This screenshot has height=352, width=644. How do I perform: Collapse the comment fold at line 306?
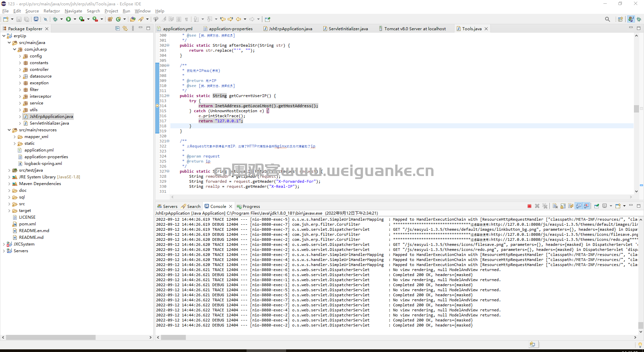(x=168, y=65)
